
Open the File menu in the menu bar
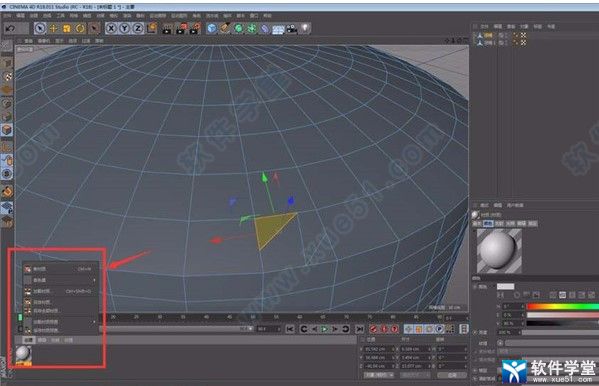[7, 16]
